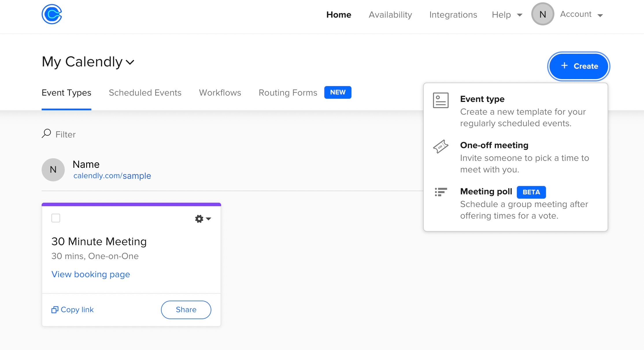Image resolution: width=644 pixels, height=350 pixels.
Task: Open the Home navigation item
Action: 339,14
